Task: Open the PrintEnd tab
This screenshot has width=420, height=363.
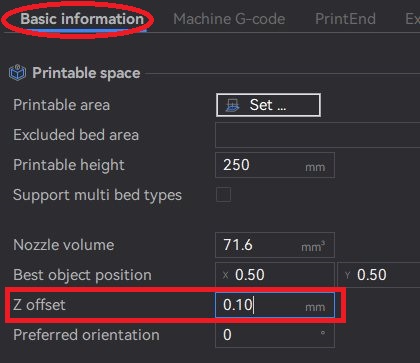Action: pos(345,19)
